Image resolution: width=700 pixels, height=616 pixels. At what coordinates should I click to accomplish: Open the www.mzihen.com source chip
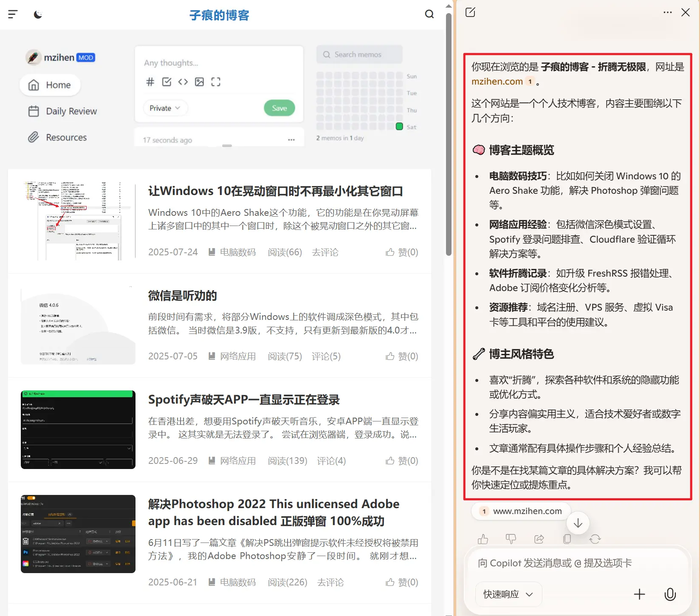click(x=521, y=511)
